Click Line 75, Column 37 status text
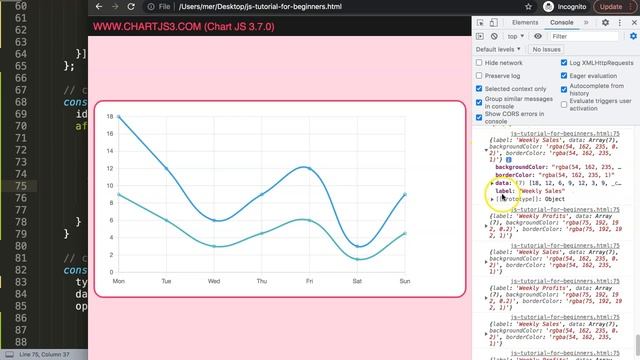 [x=44, y=354]
